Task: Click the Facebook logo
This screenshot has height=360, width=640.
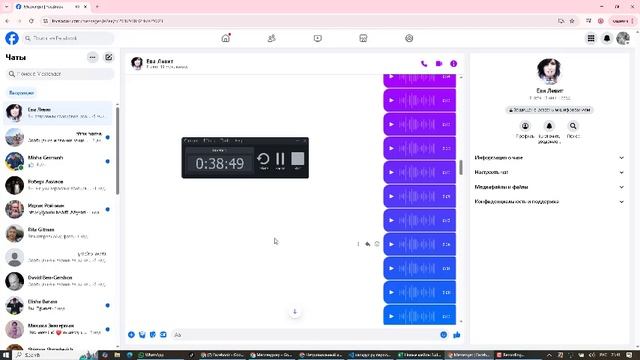Action: [x=12, y=38]
